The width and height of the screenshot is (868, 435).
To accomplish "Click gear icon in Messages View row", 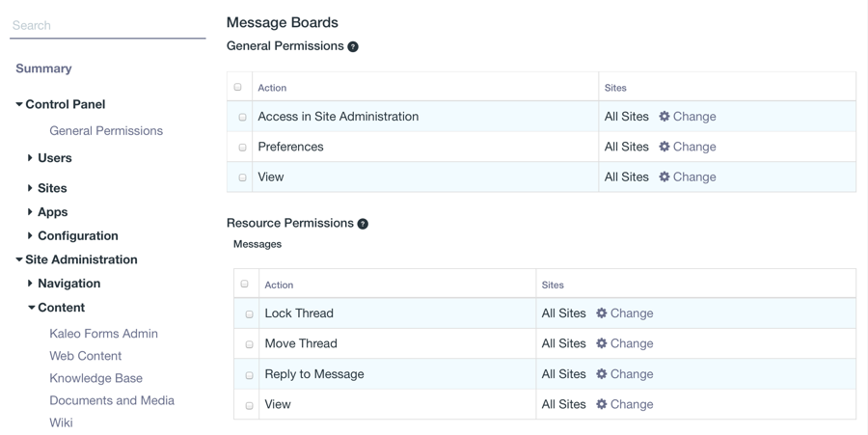I will 601,404.
